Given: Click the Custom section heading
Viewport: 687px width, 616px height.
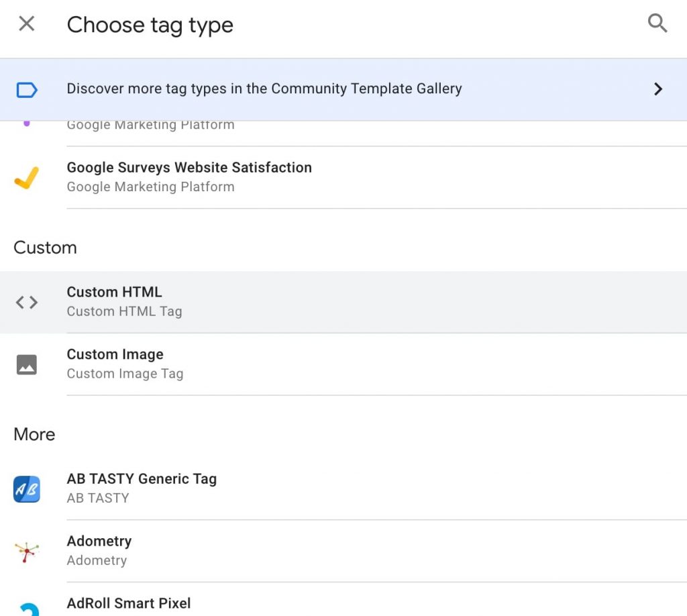Looking at the screenshot, I should coord(44,248).
